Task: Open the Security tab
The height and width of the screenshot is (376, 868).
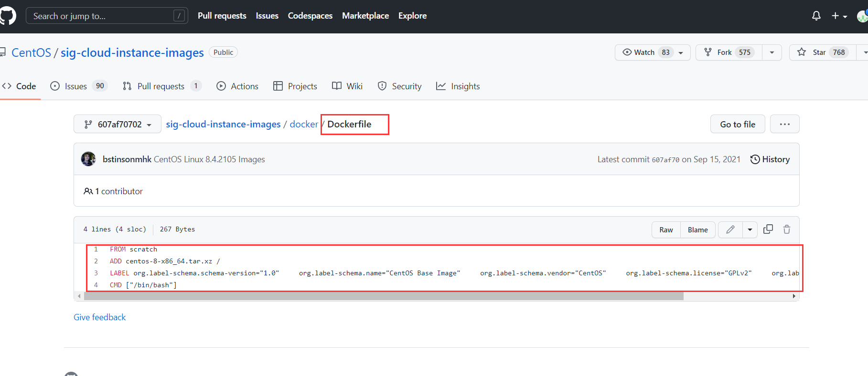Action: (x=400, y=86)
